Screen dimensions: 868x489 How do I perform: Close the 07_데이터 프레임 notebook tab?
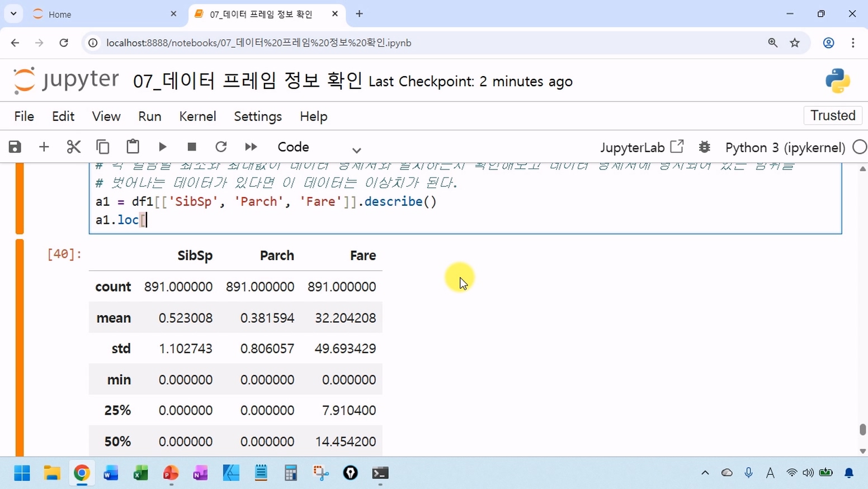coord(335,14)
